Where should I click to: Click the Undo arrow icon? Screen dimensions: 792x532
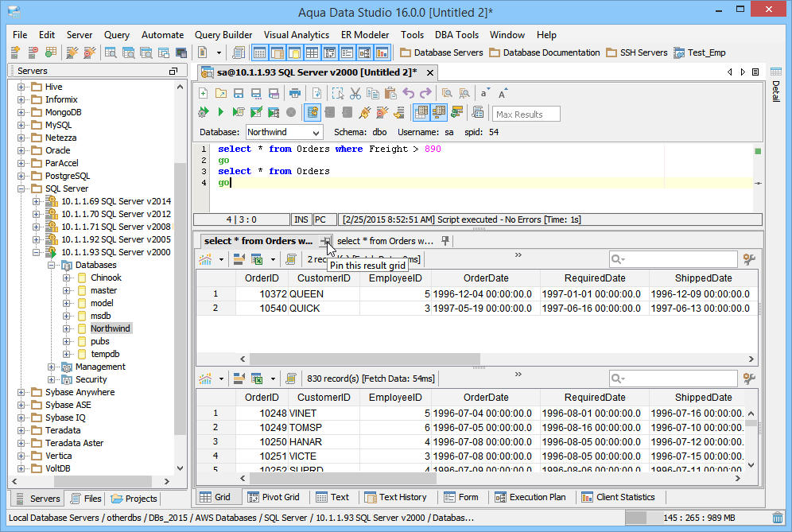click(408, 94)
